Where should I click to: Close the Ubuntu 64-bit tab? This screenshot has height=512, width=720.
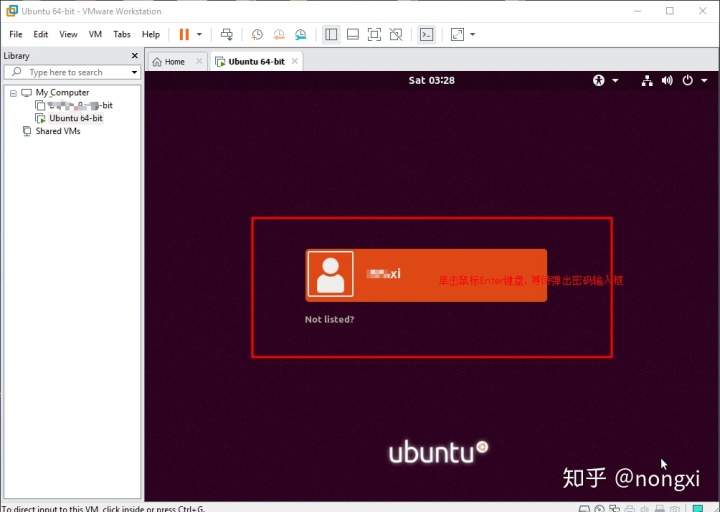click(x=295, y=61)
